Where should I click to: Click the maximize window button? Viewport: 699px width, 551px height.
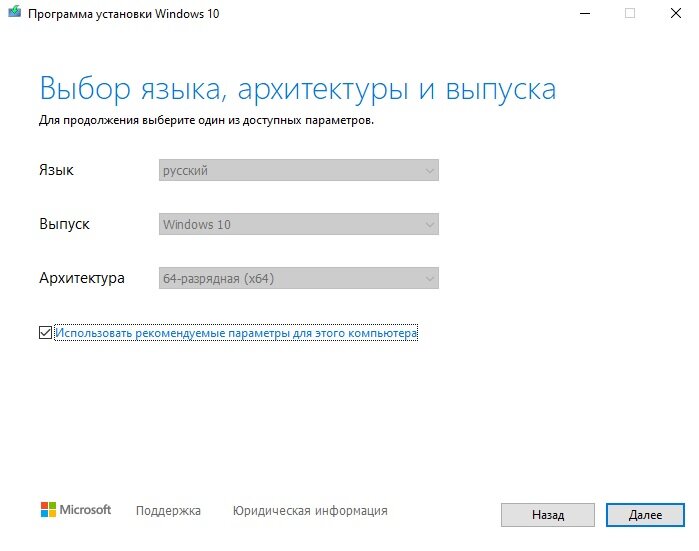[630, 13]
